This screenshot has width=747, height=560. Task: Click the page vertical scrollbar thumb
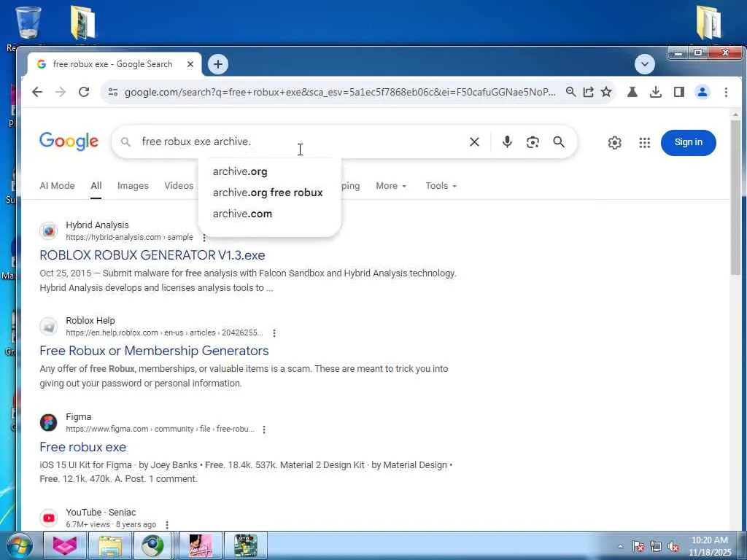point(735,198)
